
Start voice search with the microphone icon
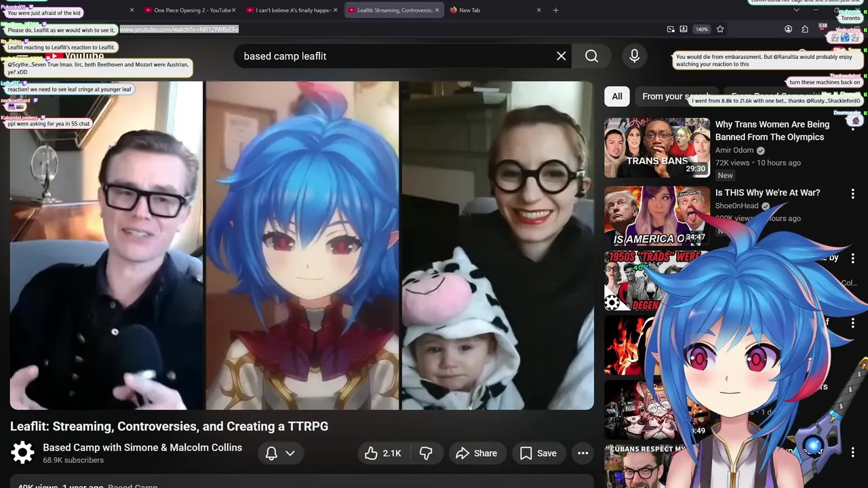point(634,56)
